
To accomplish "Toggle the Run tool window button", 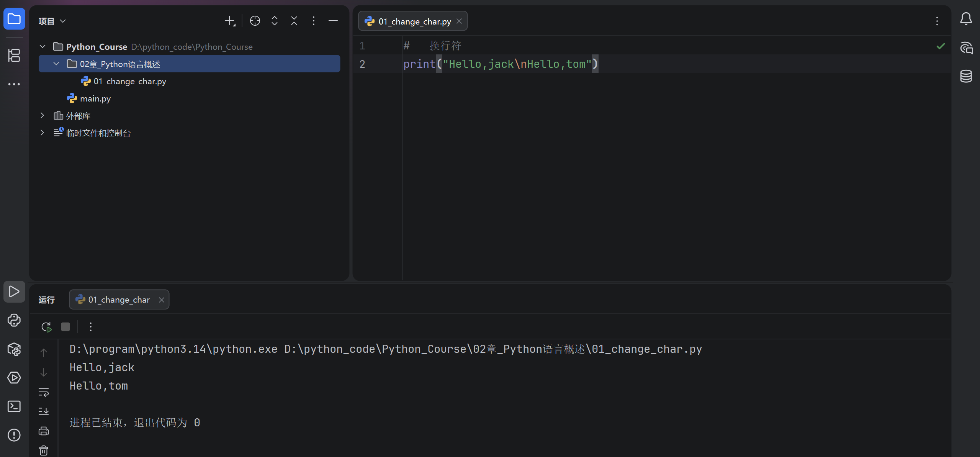I will click(x=14, y=292).
